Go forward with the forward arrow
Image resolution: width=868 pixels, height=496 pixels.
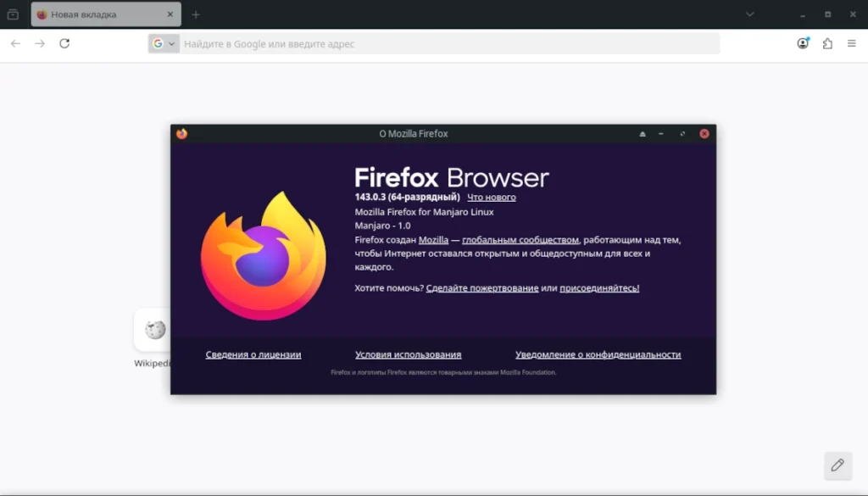pos(40,43)
